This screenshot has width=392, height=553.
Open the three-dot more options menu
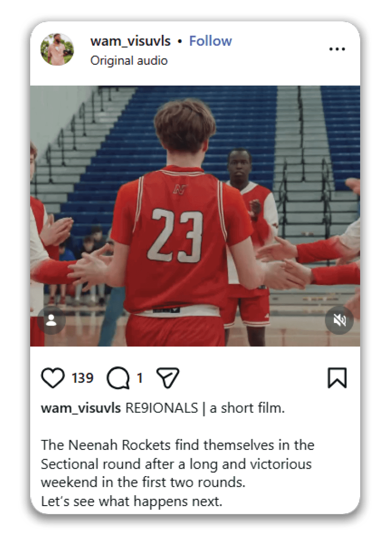tap(337, 49)
